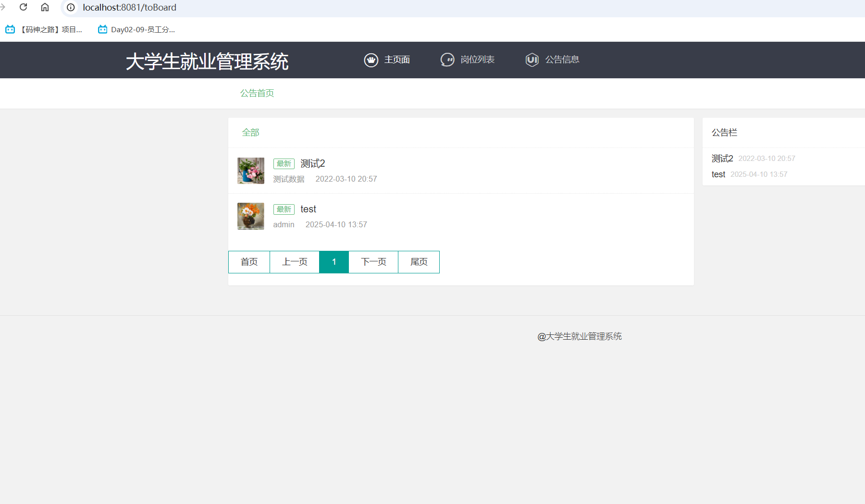Click the crown icon beside 主页面

371,60
